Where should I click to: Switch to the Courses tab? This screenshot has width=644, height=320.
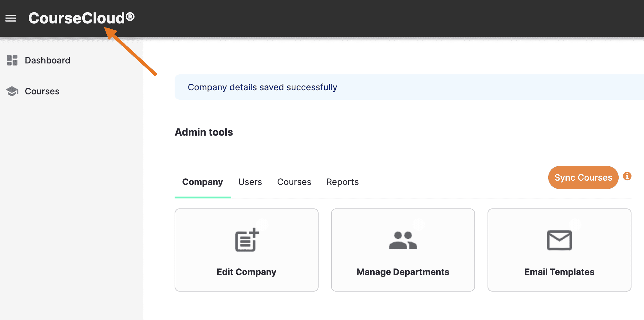[294, 182]
